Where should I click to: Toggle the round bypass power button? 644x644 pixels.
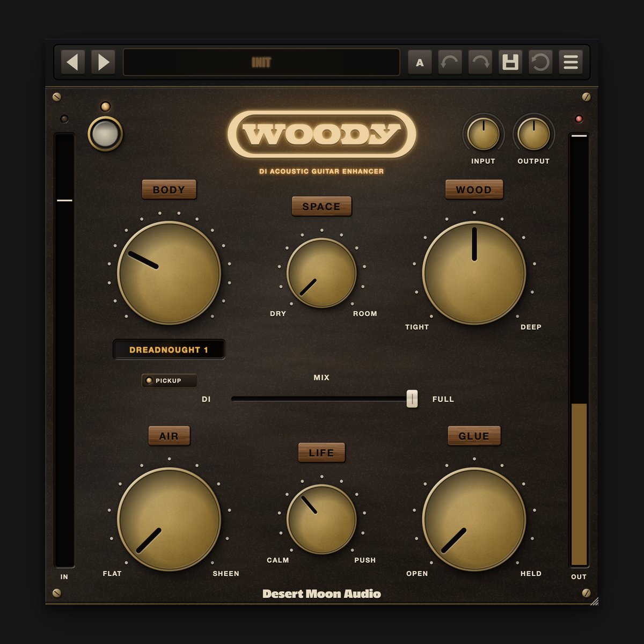(x=105, y=134)
